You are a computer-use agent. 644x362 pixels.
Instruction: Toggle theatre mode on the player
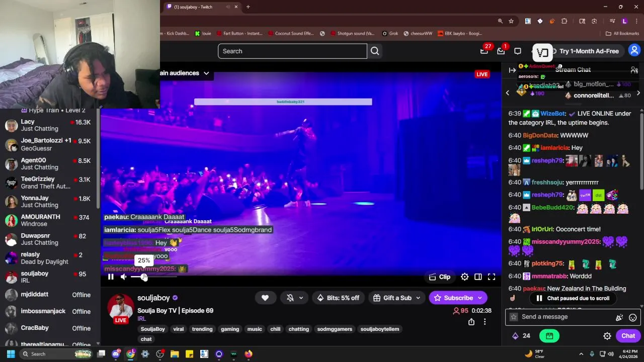pos(478,277)
